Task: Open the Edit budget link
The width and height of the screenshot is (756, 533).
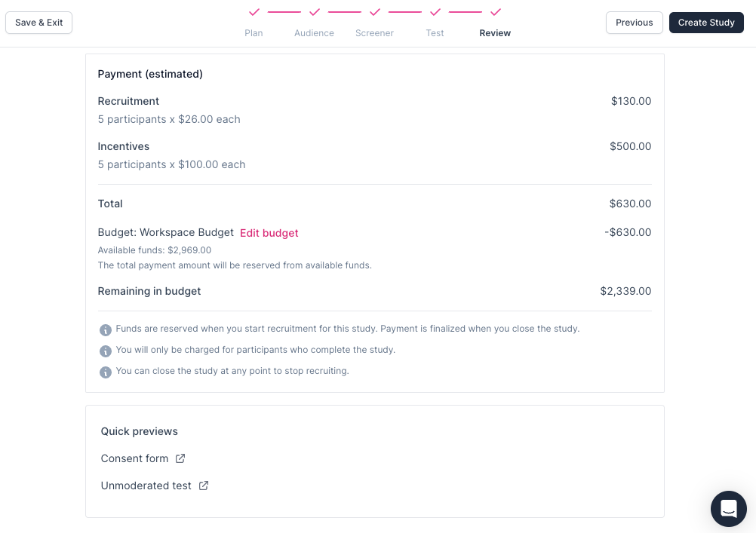Action: pyautogui.click(x=269, y=233)
